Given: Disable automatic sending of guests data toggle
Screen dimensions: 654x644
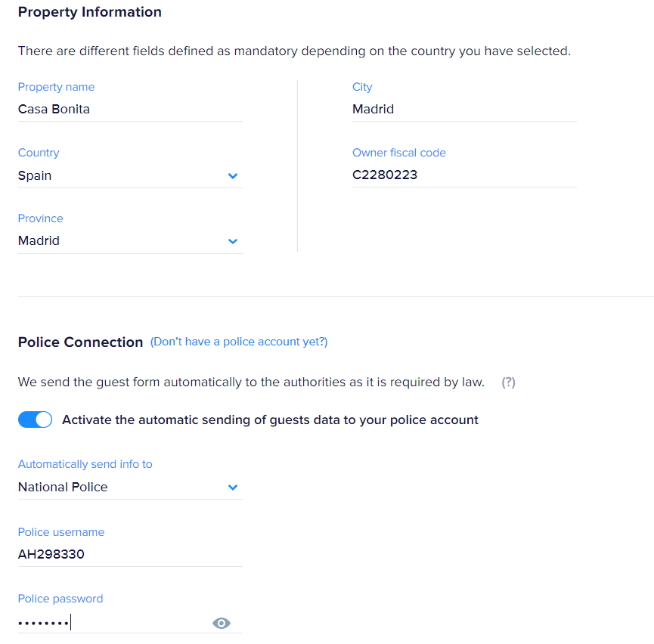Looking at the screenshot, I should click(x=35, y=420).
